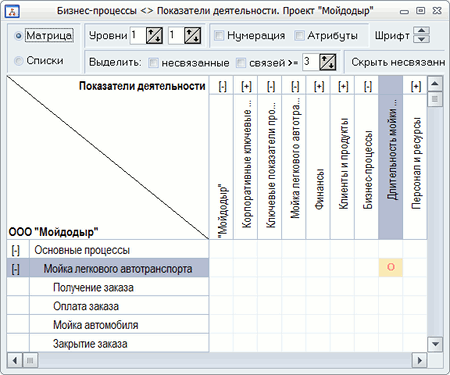The height and width of the screenshot is (375, 450).
Task: Collapse the "Мойдодыр" column with [-]
Action: [222, 87]
